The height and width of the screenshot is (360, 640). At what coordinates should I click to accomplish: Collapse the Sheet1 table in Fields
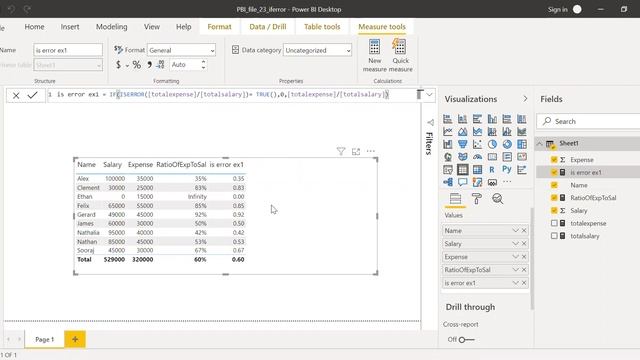click(540, 144)
